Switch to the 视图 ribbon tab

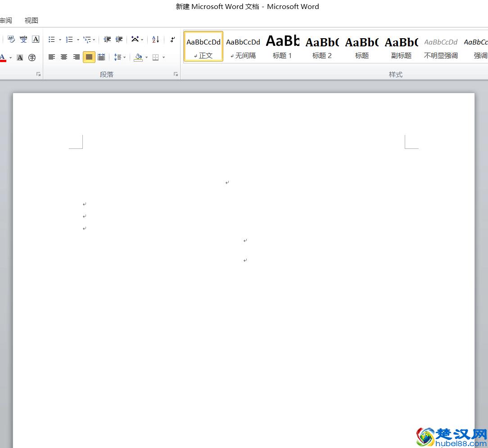[x=32, y=20]
